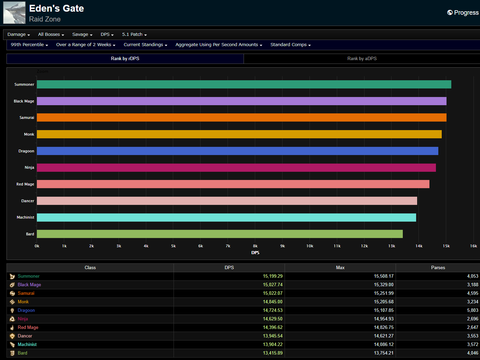Sort table by DPS column header
This screenshot has width=480, height=360.
click(229, 268)
